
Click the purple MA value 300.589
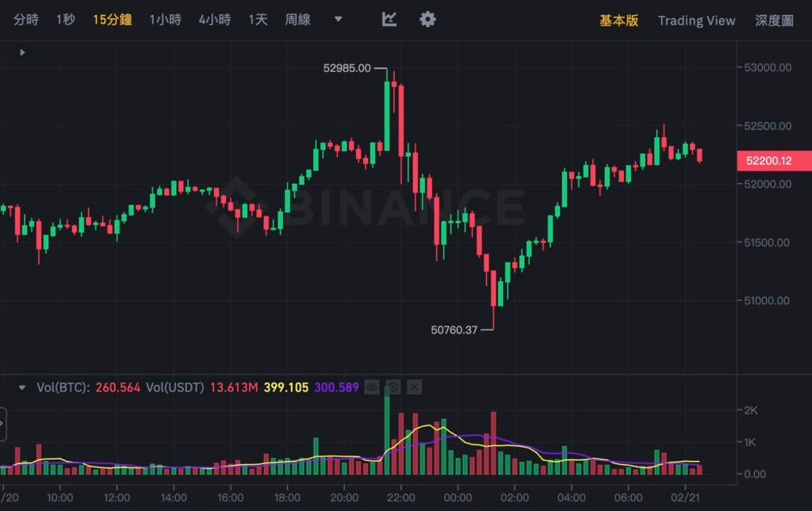click(336, 387)
